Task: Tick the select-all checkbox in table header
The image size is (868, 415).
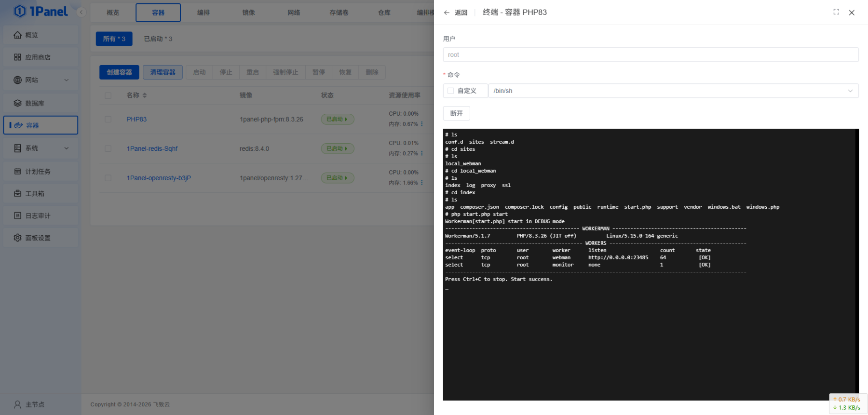Action: click(x=108, y=95)
